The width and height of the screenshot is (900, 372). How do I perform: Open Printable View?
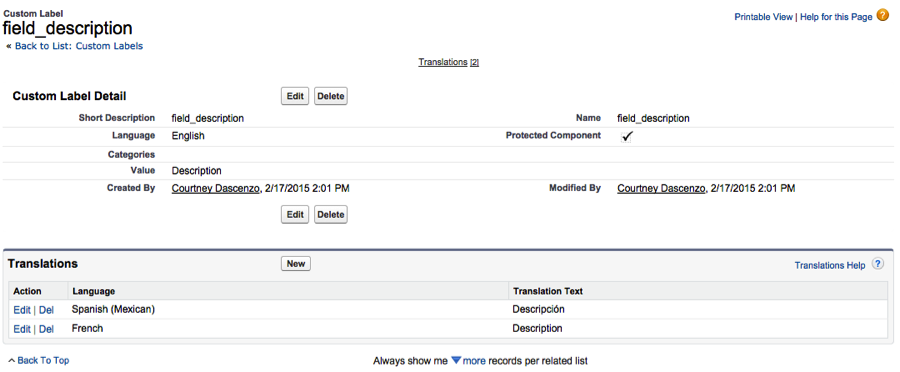click(763, 17)
